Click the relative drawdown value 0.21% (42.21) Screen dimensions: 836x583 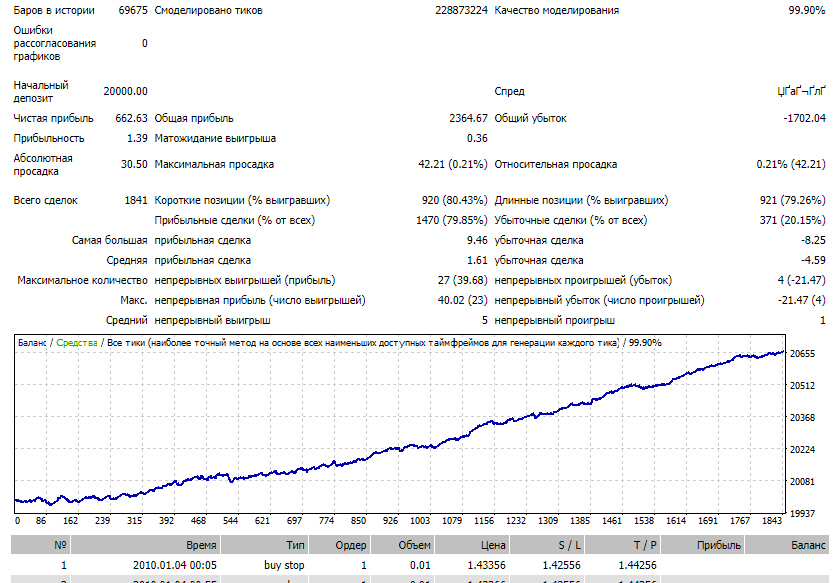(791, 164)
